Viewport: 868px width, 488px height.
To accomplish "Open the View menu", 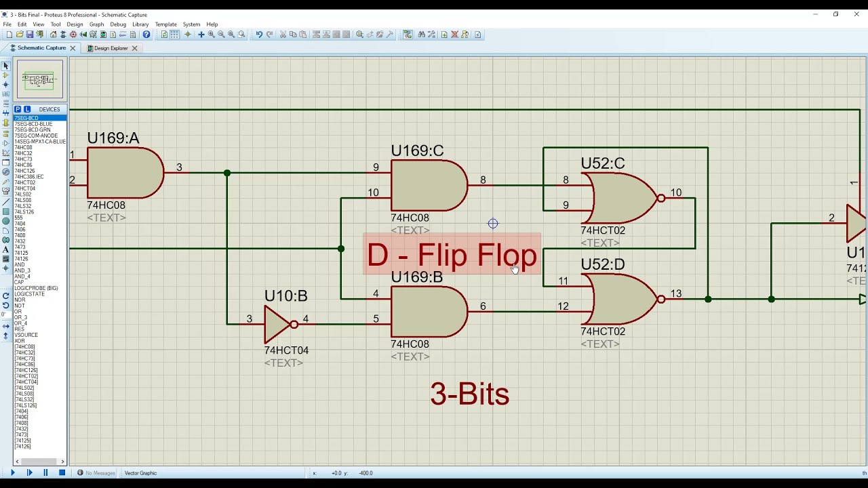I will click(x=39, y=24).
